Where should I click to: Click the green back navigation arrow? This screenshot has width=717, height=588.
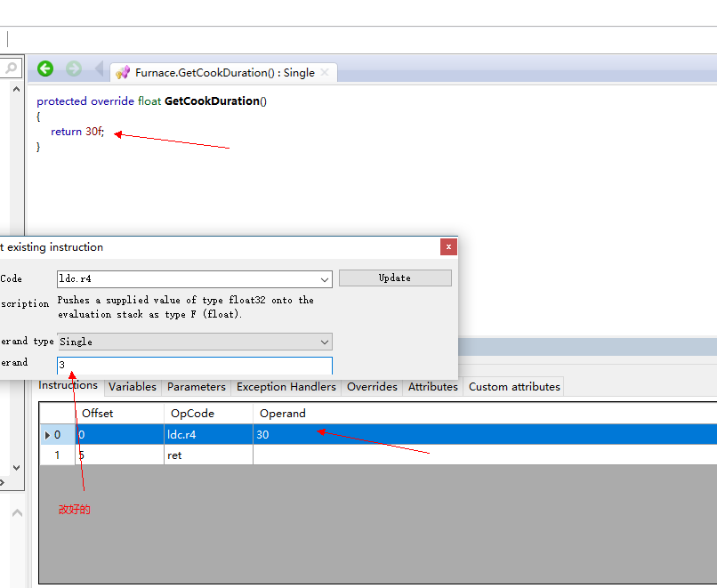(x=45, y=69)
